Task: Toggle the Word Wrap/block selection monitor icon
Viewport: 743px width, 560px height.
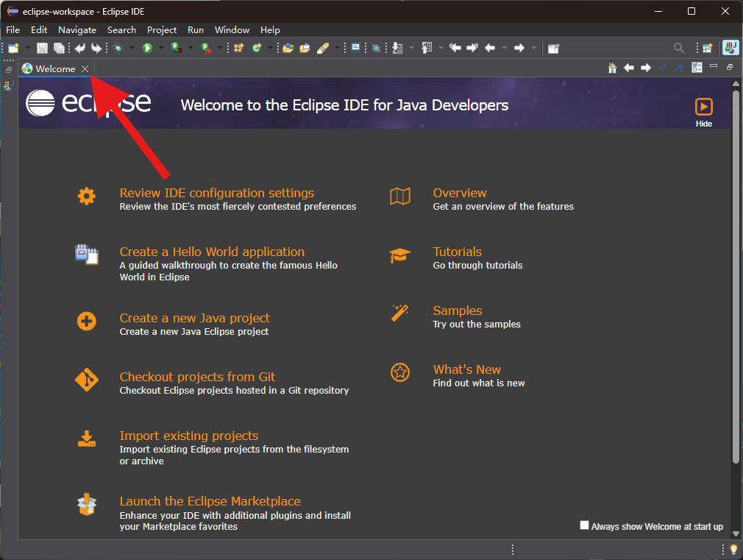Action: point(355,48)
